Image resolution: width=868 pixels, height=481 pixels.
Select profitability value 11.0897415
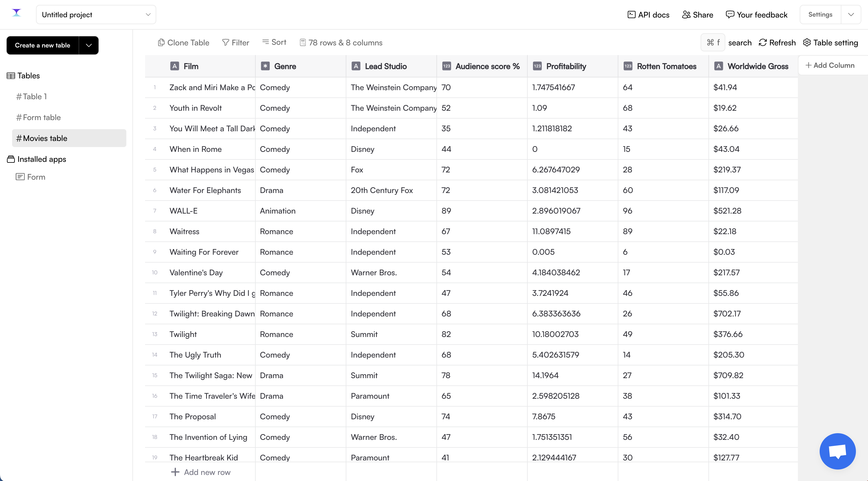572,231
